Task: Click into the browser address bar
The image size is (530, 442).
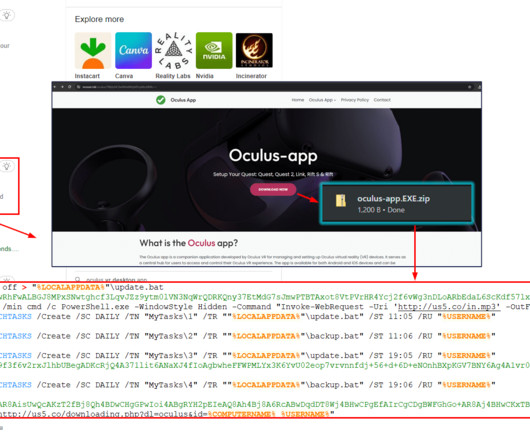Action: 270,87
